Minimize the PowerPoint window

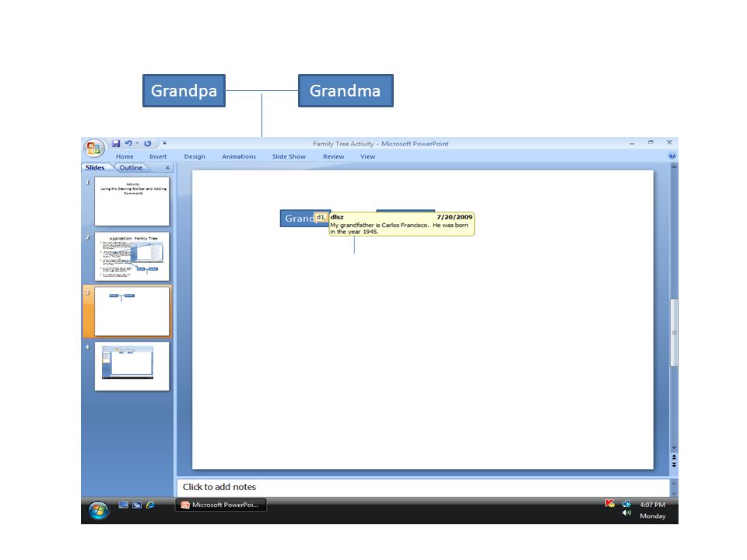(x=632, y=143)
